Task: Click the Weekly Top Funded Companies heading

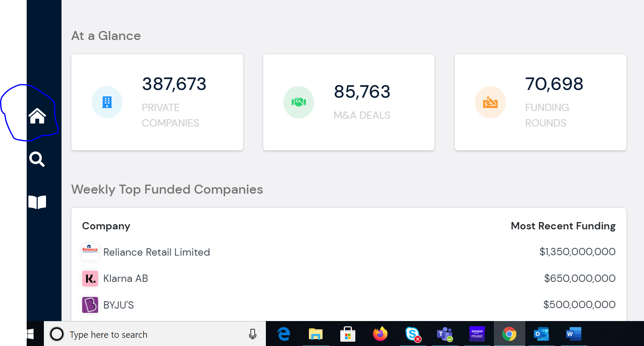Action: point(167,189)
